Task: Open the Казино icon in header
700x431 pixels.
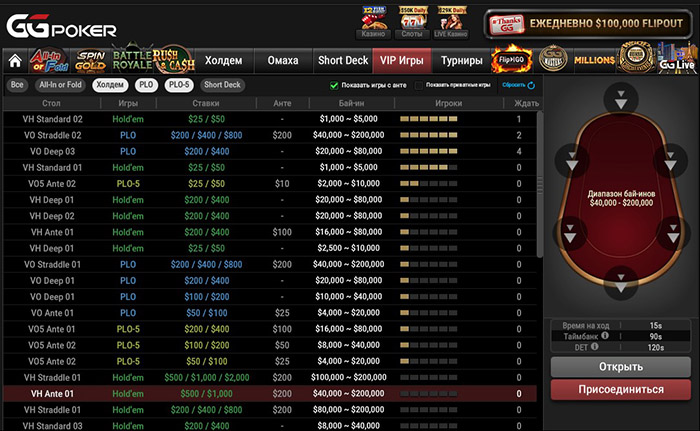Action: click(x=373, y=21)
